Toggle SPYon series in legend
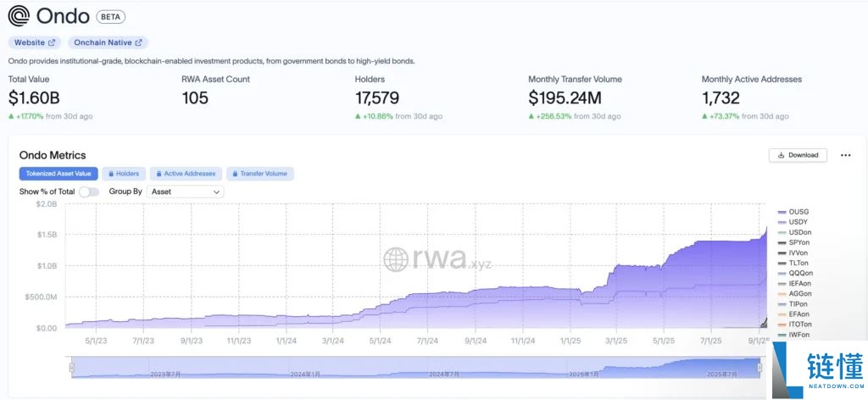This screenshot has height=400, width=868. click(x=794, y=242)
